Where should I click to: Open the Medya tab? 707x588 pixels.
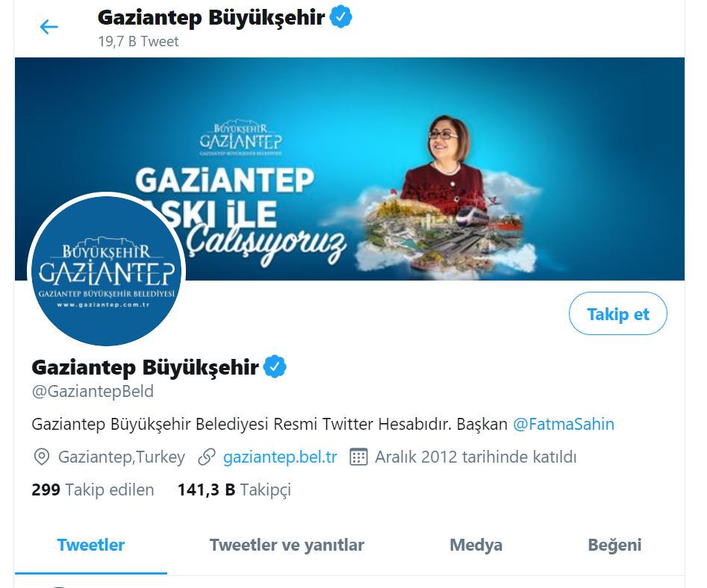coord(476,545)
